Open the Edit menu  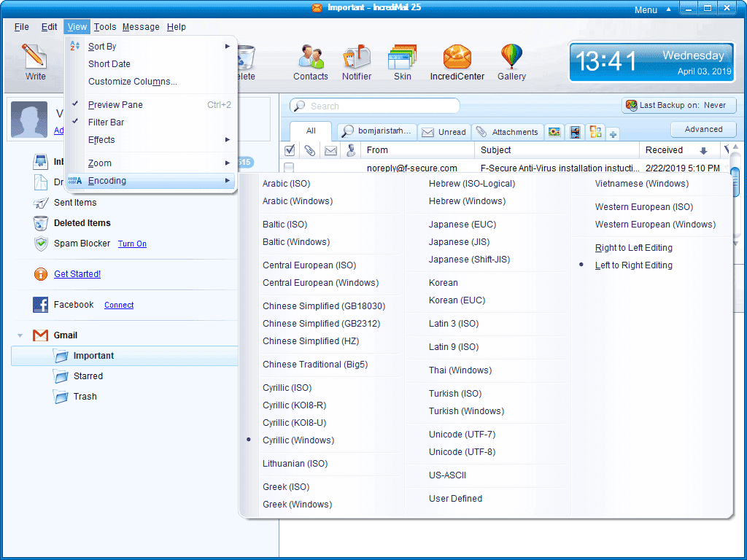pos(49,27)
